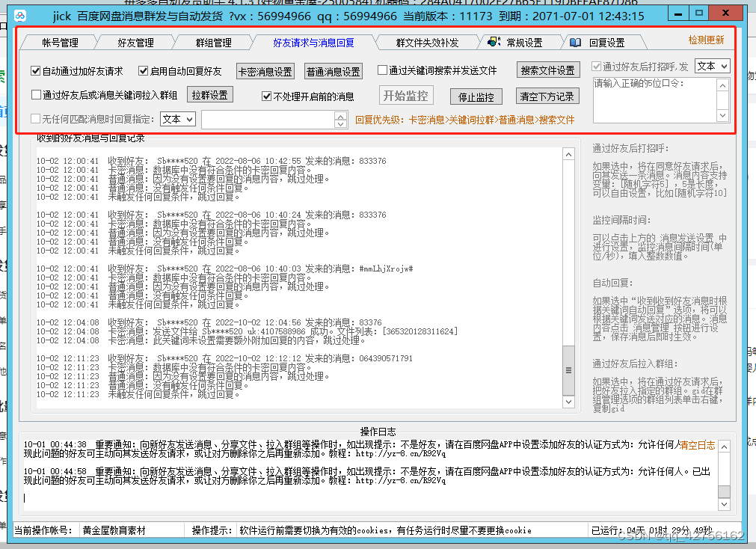Click the operation log scrollbar up arrow
This screenshot has height=549, width=756.
[724, 447]
